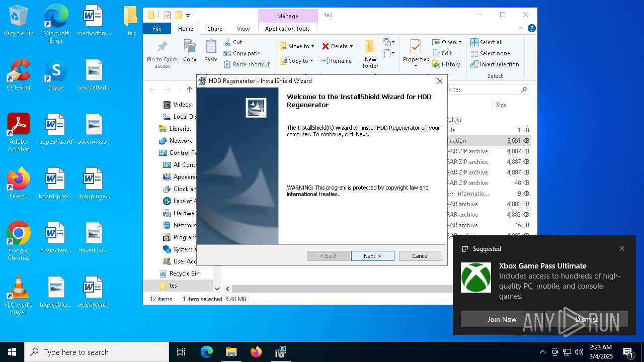Launch Firefox desktop shortcut
Viewport: 644px width, 362px height.
[x=19, y=184]
